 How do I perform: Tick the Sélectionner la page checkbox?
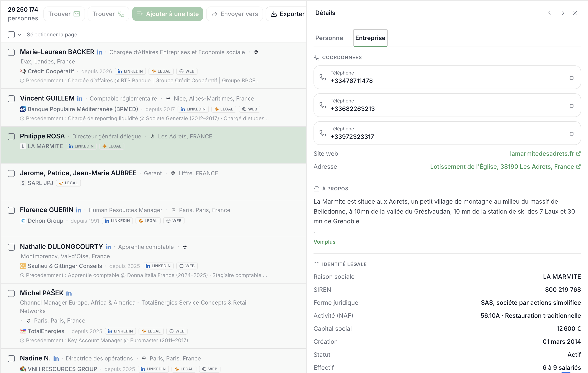click(x=11, y=35)
